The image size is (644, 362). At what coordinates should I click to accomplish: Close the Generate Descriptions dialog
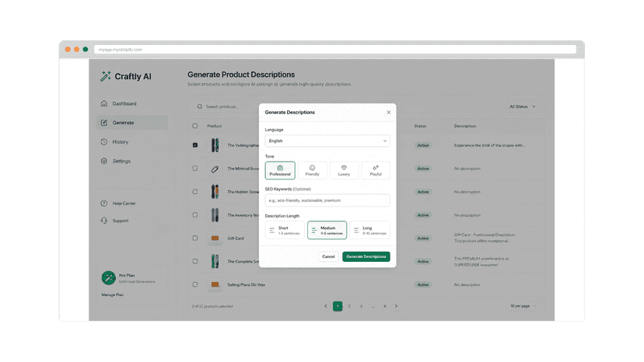click(x=389, y=112)
